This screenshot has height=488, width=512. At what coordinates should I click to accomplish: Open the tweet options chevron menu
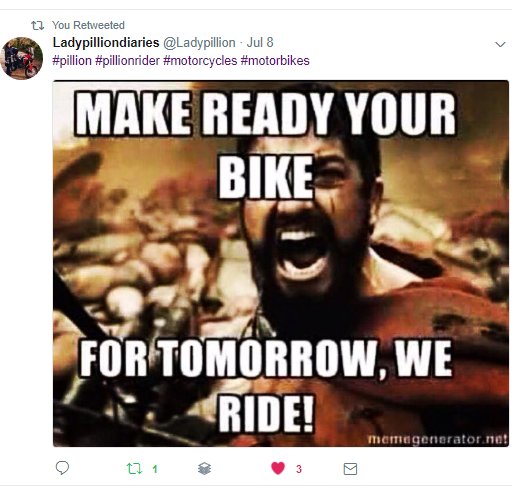(500, 44)
